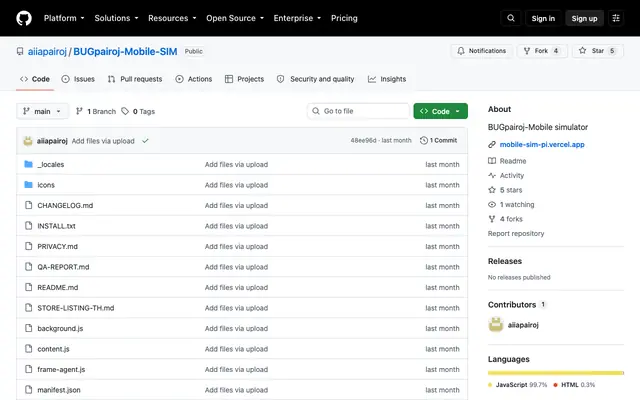
Task: Expand the Enterprise menu
Action: pos(297,18)
